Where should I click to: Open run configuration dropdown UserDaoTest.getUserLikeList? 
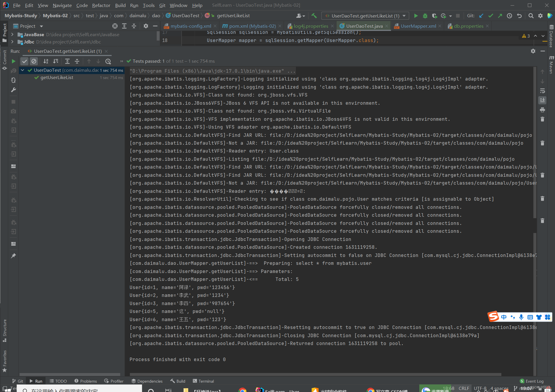pos(365,16)
